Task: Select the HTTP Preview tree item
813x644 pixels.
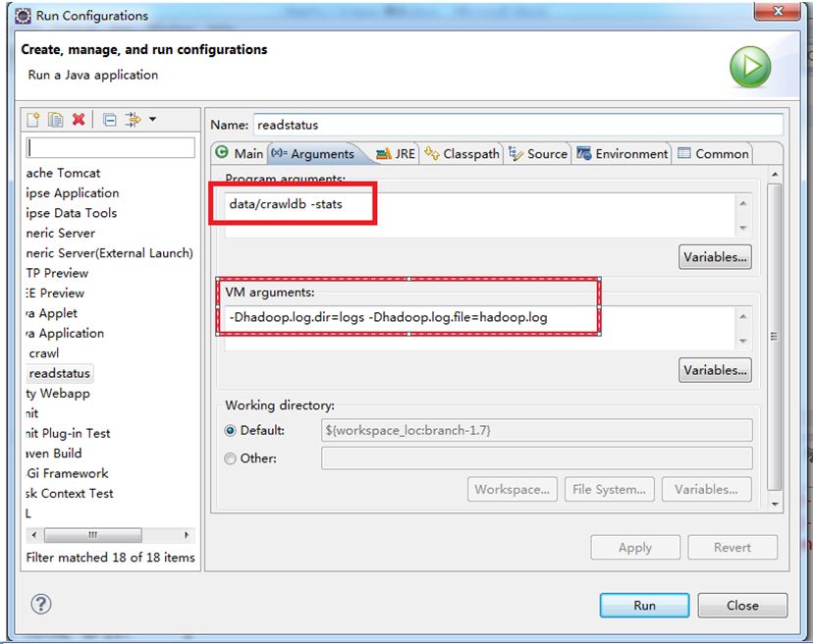Action: [57, 273]
